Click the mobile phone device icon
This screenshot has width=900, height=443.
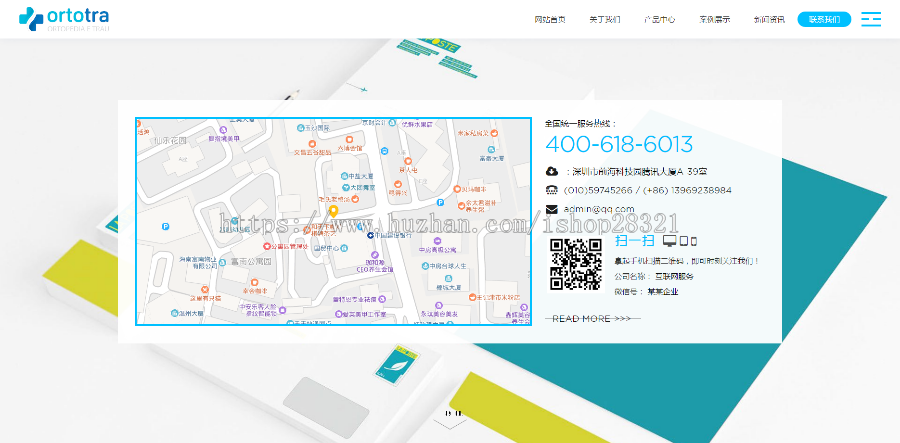(x=693, y=241)
